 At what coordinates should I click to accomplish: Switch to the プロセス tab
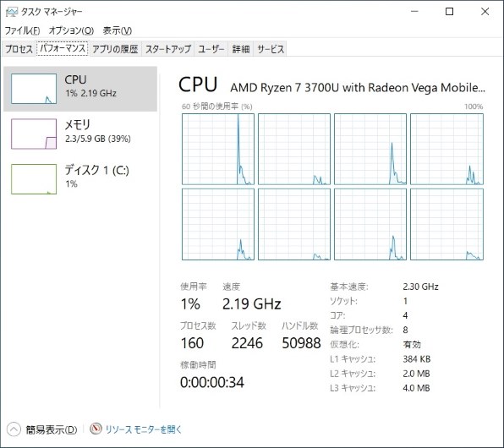(x=19, y=49)
